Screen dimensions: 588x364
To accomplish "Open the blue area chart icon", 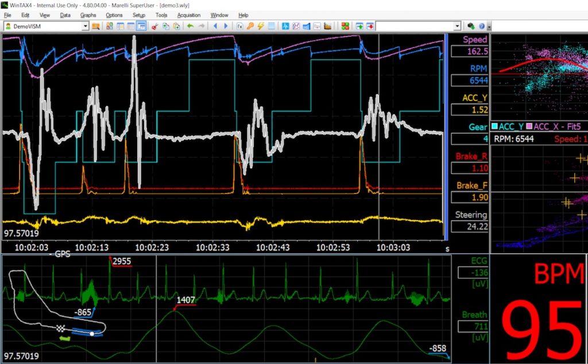I will (x=307, y=26).
